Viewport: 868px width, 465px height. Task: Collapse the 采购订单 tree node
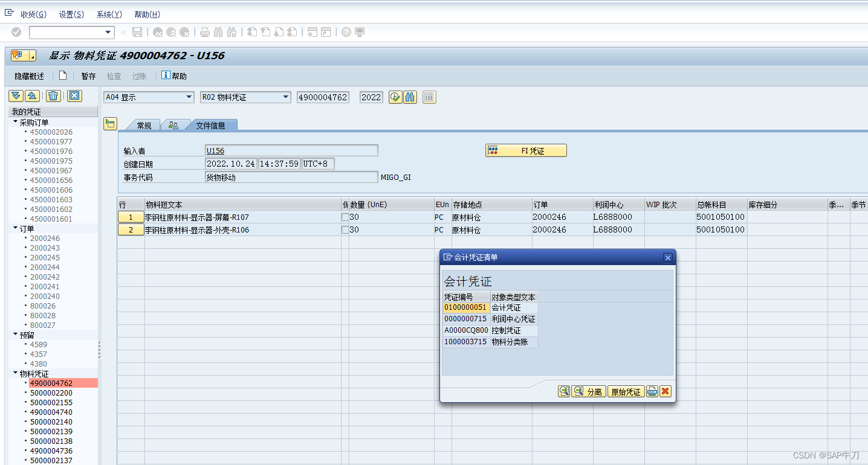pyautogui.click(x=16, y=122)
